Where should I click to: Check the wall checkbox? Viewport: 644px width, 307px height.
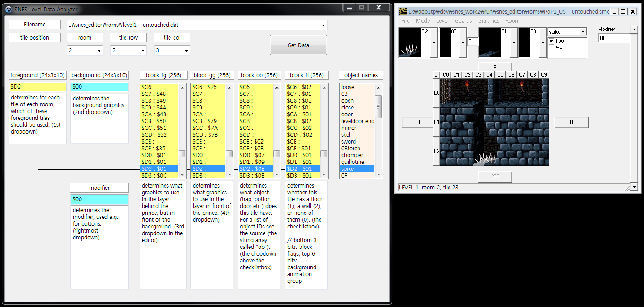[552, 47]
